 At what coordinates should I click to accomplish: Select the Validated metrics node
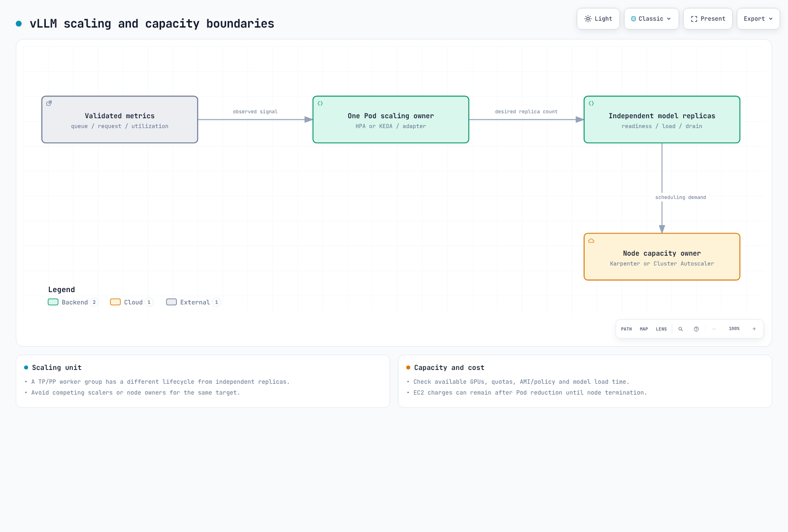120,120
